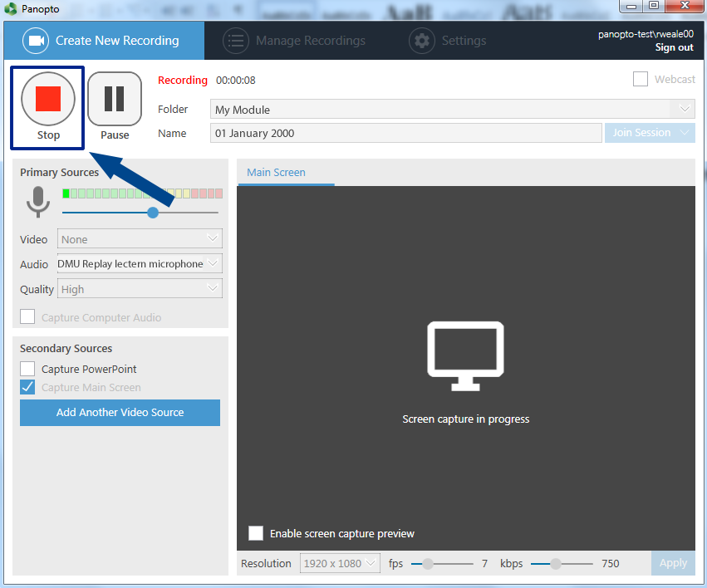The width and height of the screenshot is (707, 588).
Task: Switch to Manage Recordings tab
Action: coord(294,41)
